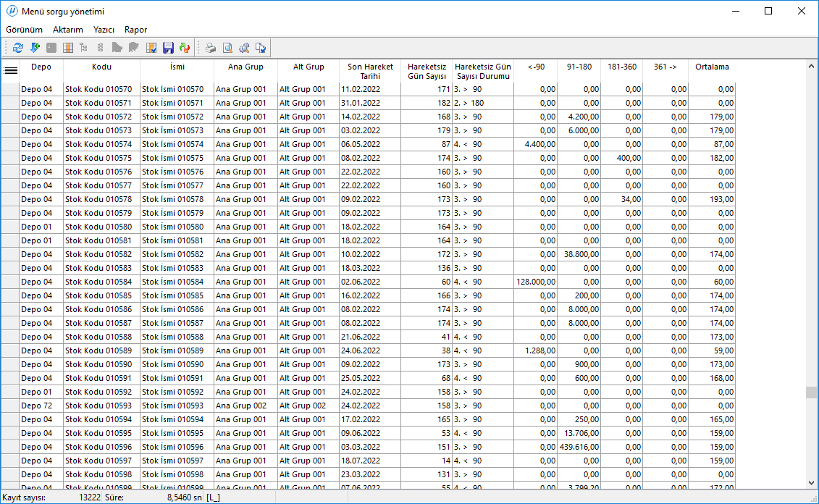819x504 pixels.
Task: Select the Stok Kodu 010584 cell
Action: 100,282
